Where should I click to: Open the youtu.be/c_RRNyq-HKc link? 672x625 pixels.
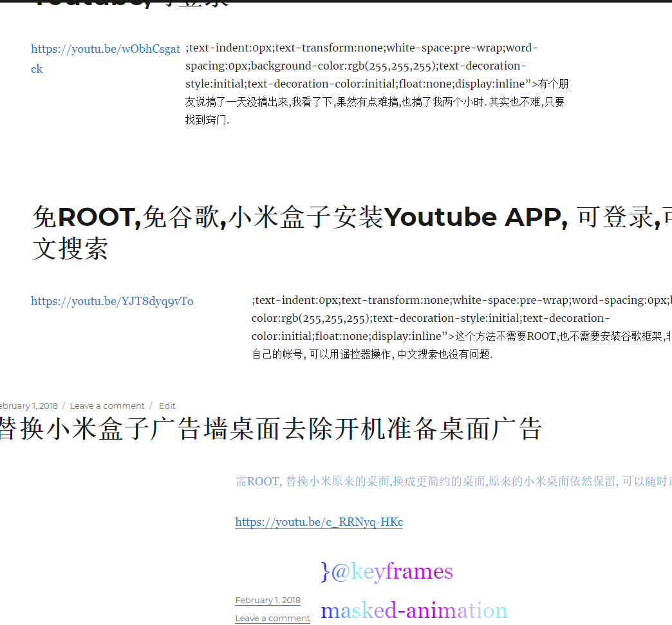click(319, 522)
